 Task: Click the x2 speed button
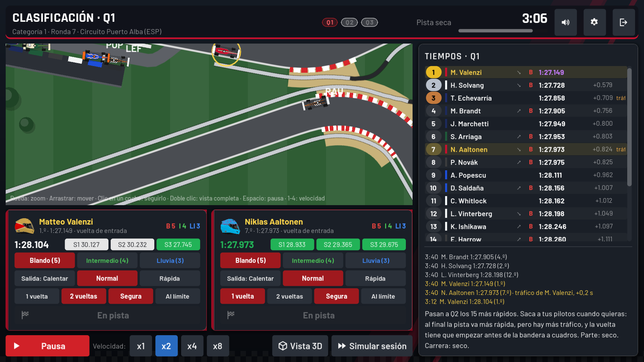[x=166, y=346]
